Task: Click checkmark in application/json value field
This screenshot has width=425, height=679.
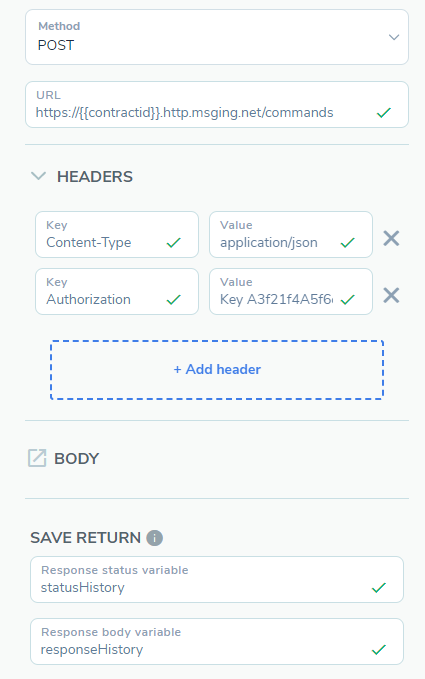Action: (347, 242)
